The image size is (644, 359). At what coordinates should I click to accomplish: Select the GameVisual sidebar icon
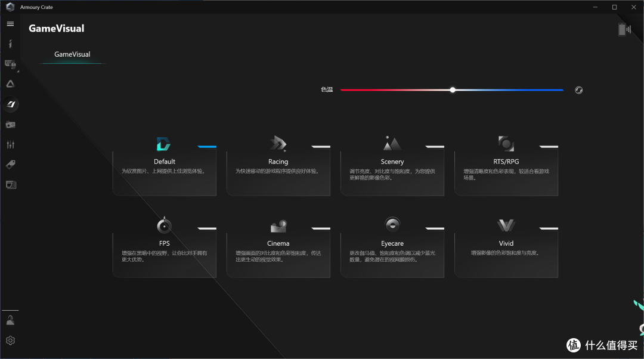pyautogui.click(x=11, y=104)
